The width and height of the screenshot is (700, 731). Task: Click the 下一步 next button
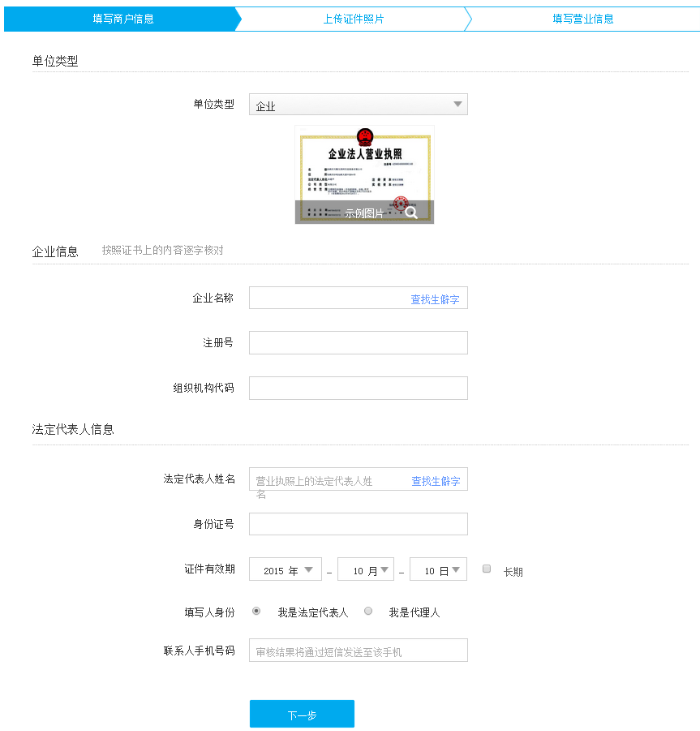coord(302,714)
